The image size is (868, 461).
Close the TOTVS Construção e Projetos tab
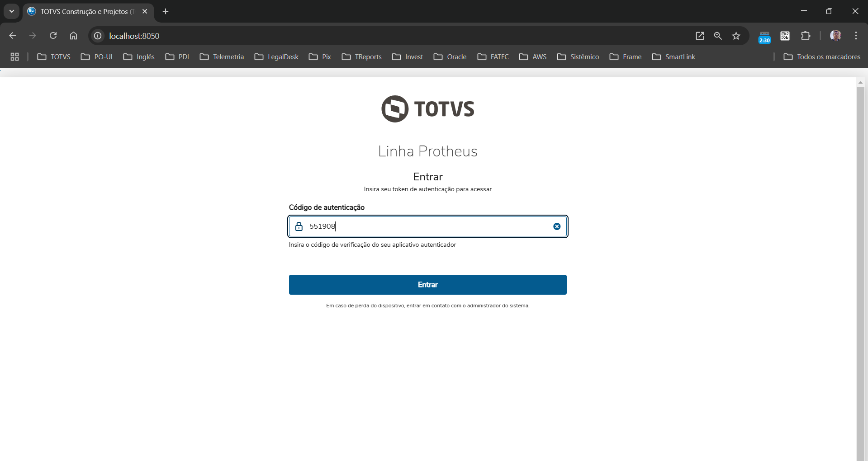click(x=145, y=11)
